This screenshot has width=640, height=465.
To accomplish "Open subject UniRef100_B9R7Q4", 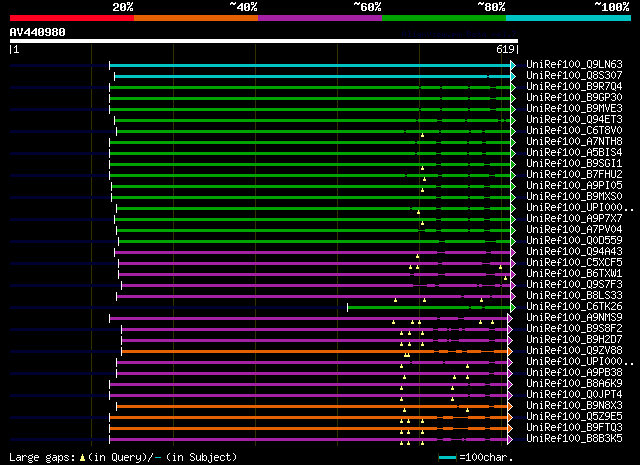I will (x=574, y=87).
